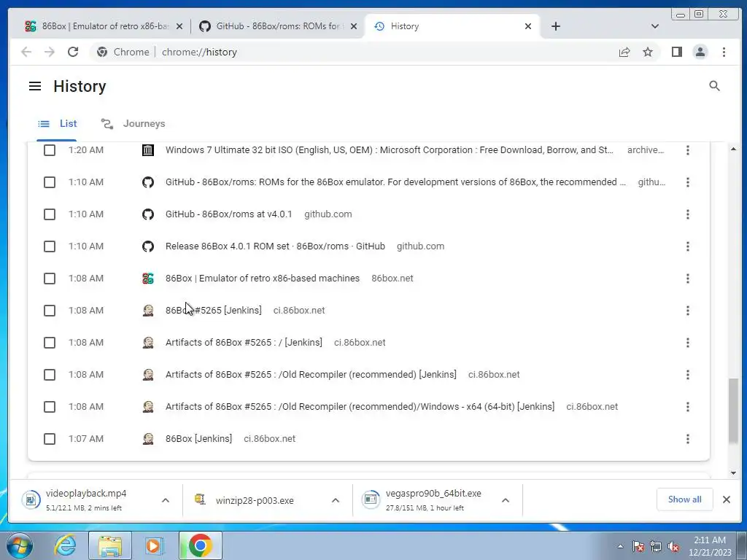Bookmark this tab with the star

click(648, 52)
